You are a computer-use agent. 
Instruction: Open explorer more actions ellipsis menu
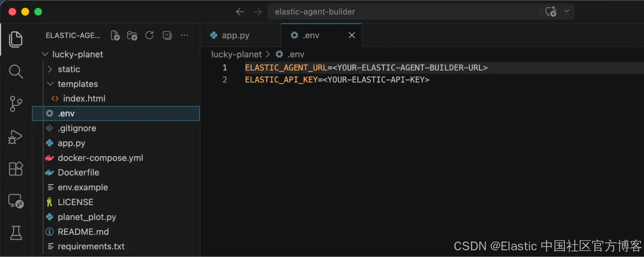pyautogui.click(x=184, y=35)
